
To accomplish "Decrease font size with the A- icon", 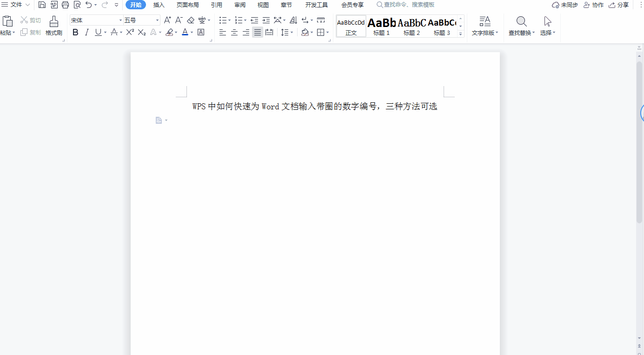I will [179, 20].
